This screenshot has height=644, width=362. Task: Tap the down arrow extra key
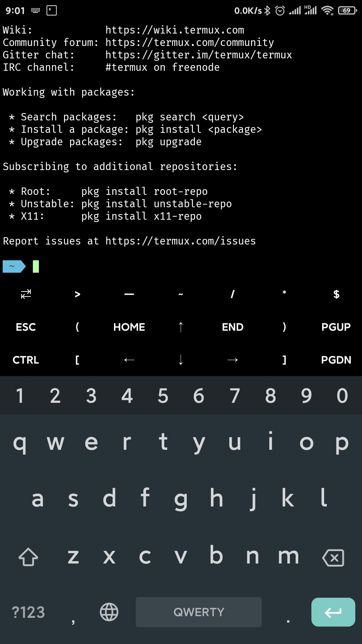pyautogui.click(x=181, y=360)
